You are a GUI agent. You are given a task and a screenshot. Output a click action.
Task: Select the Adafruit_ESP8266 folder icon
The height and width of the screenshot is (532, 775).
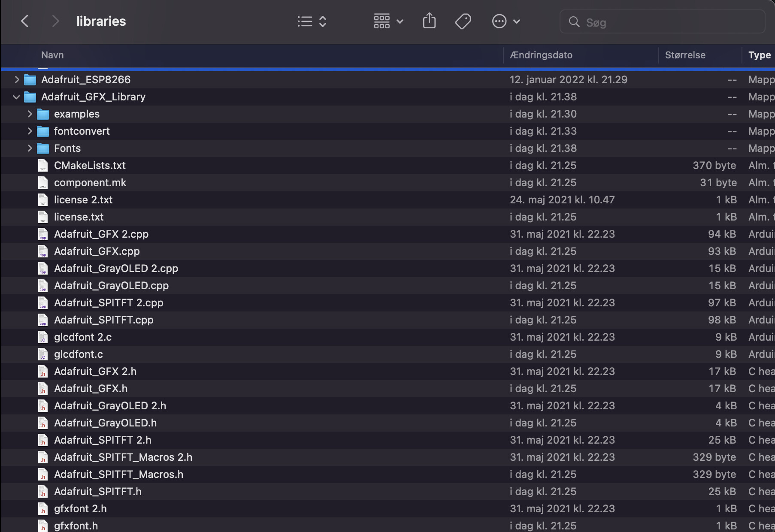click(30, 80)
